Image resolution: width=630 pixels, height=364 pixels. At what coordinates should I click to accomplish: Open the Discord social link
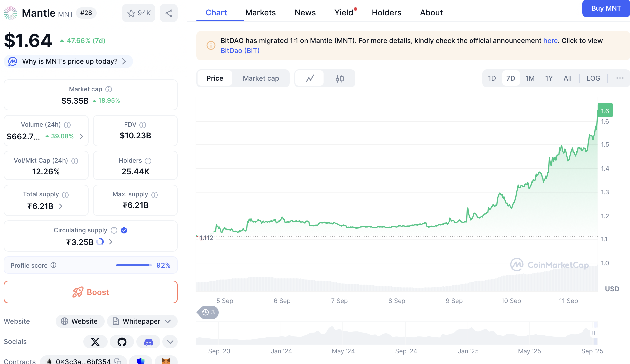click(149, 342)
